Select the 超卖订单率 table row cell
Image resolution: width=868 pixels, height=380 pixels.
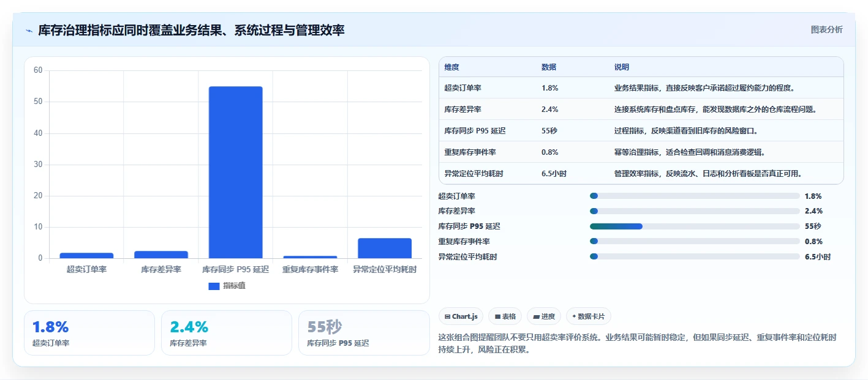463,88
